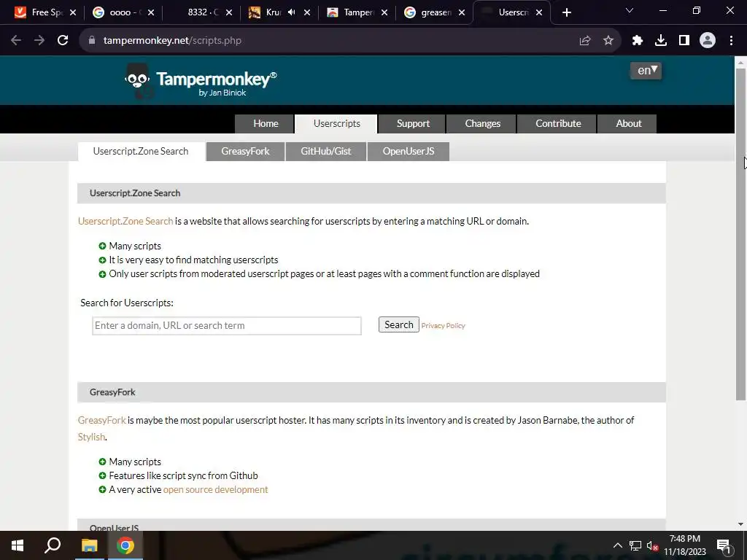The width and height of the screenshot is (747, 560).
Task: Close the 'Free Sp' tab
Action: [x=73, y=13]
